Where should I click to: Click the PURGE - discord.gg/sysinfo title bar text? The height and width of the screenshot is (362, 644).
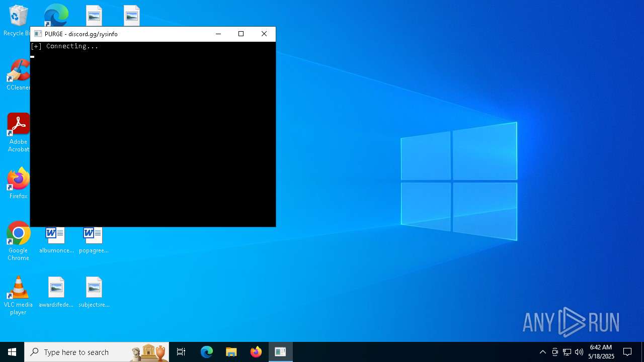(81, 34)
